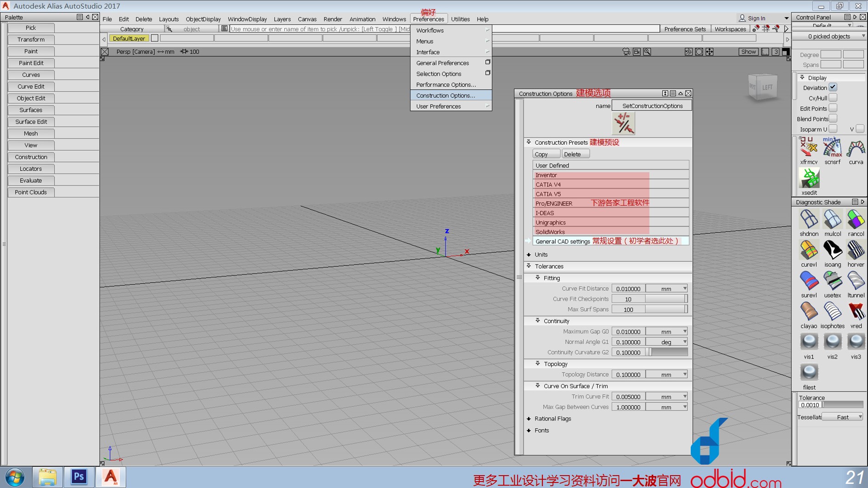Open the User Preferences submenu
The height and width of the screenshot is (488, 868).
pos(451,106)
